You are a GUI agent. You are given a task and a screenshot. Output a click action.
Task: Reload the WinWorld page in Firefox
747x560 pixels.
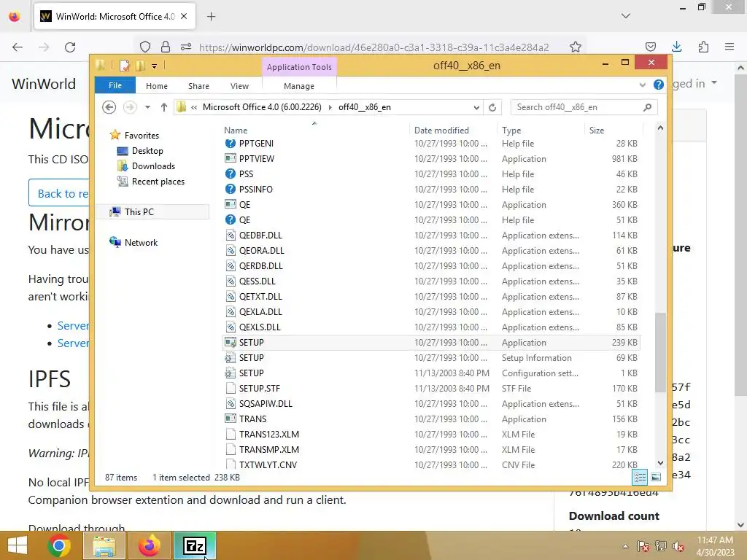coord(70,47)
